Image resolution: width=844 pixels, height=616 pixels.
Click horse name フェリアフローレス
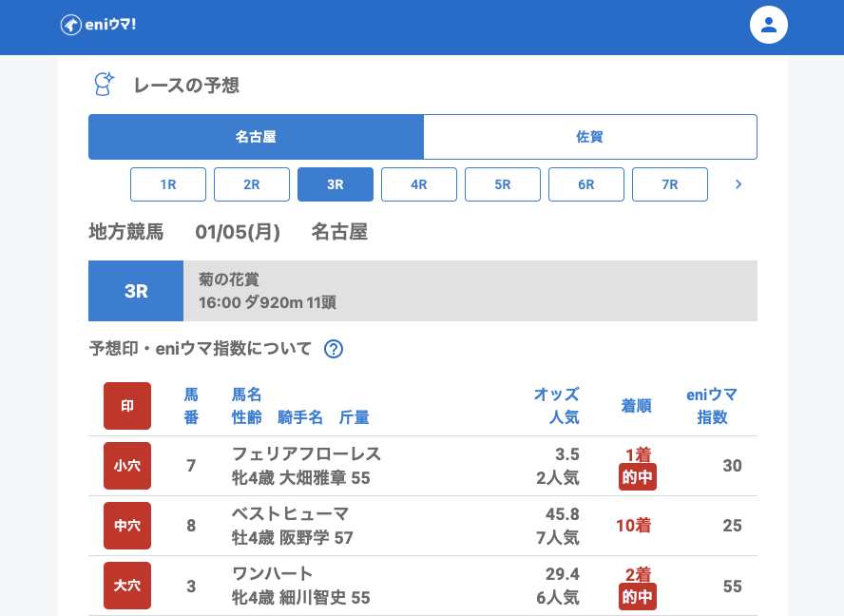point(306,453)
